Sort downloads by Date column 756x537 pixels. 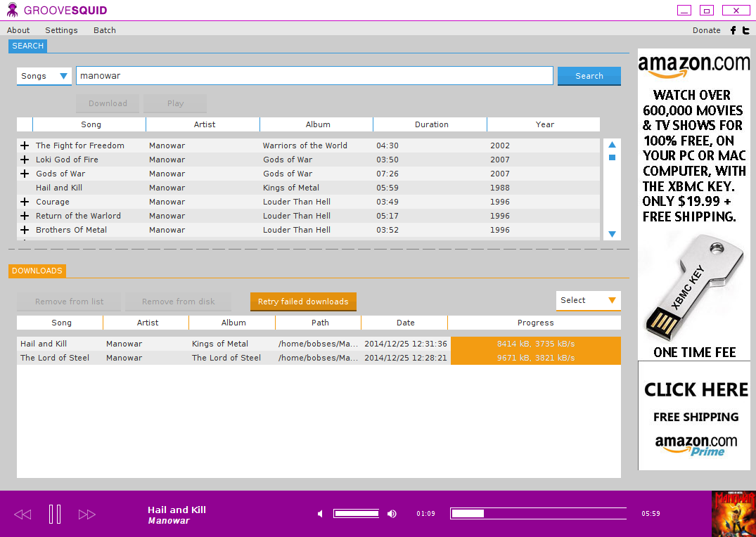coord(404,323)
